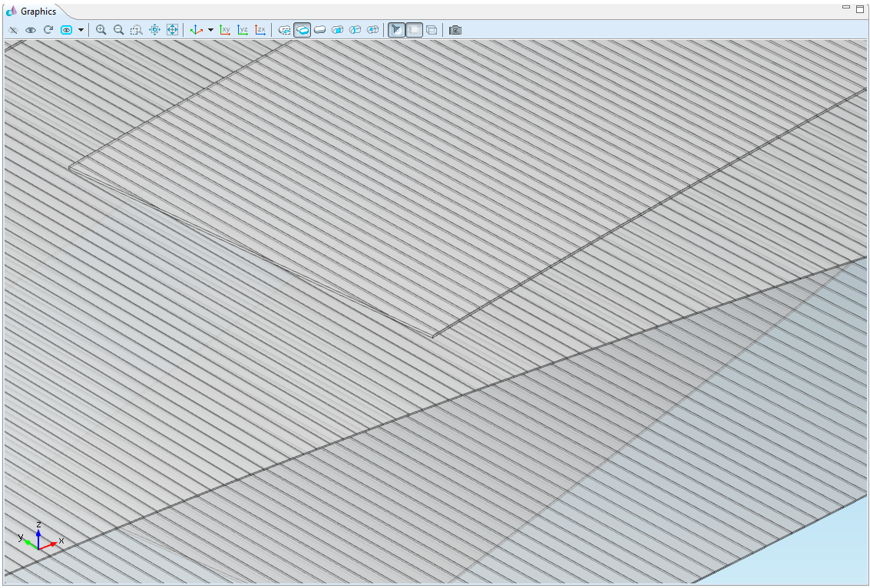Click the Zoom Extents icon
This screenshot has width=870, height=588.
[172, 30]
